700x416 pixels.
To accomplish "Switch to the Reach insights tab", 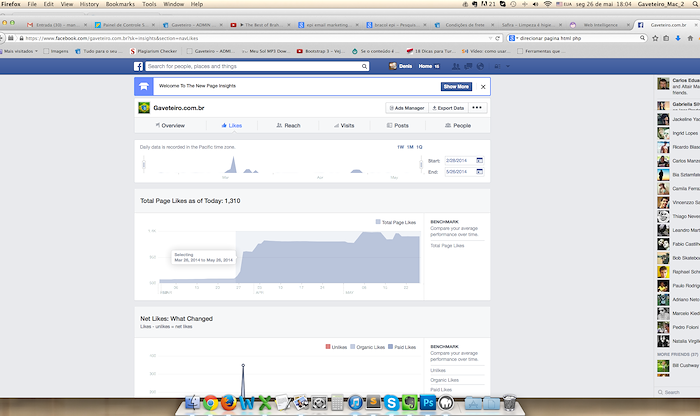I will pos(288,125).
